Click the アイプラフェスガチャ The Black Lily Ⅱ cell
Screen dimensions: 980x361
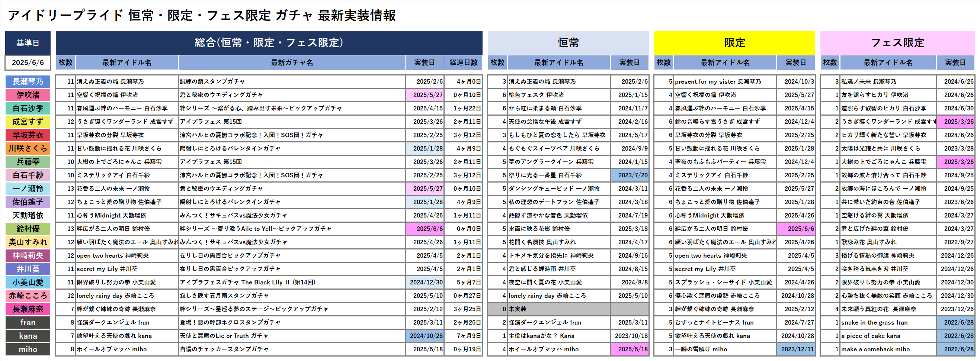[292, 282]
